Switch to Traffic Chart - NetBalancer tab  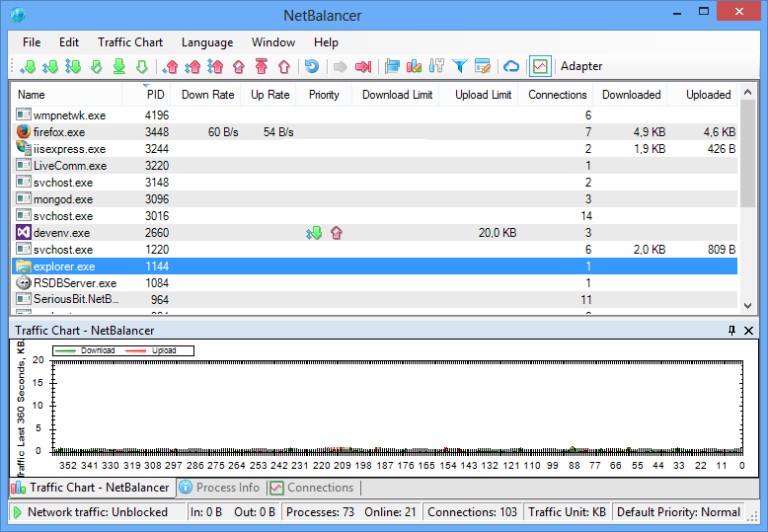click(x=92, y=487)
